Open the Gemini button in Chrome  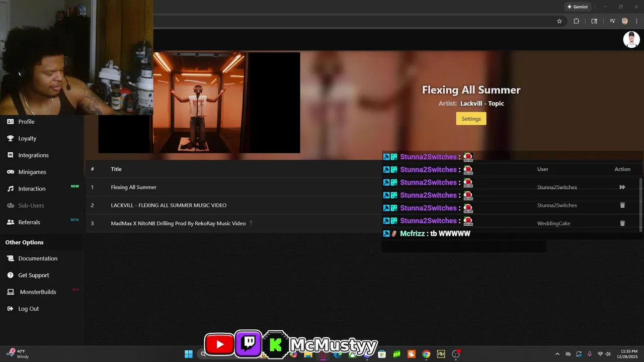tap(578, 7)
